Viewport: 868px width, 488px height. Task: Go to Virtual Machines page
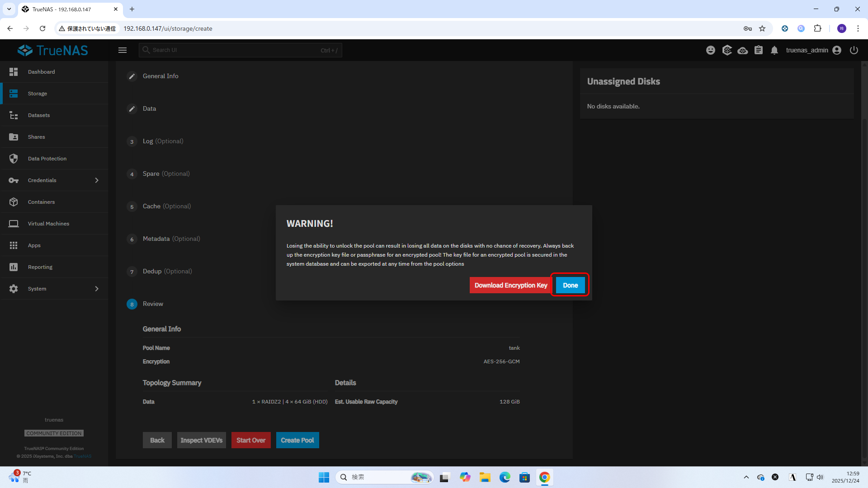(48, 224)
